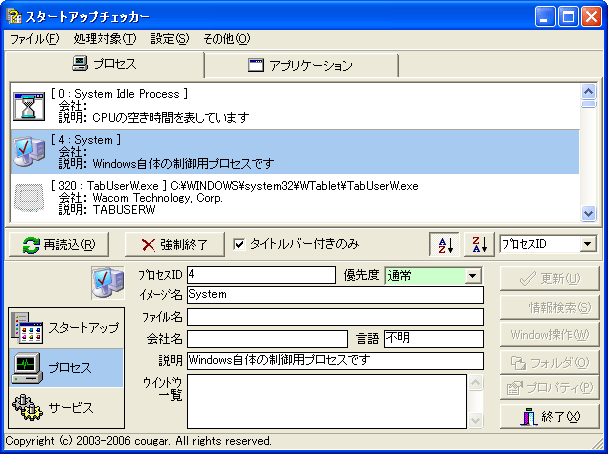
Task: Click the プロパティ(P) button
Action: tap(549, 388)
